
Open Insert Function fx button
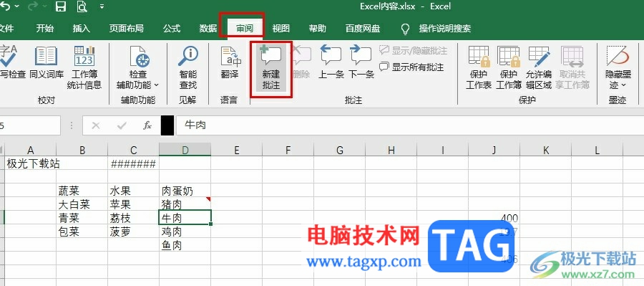pos(147,125)
